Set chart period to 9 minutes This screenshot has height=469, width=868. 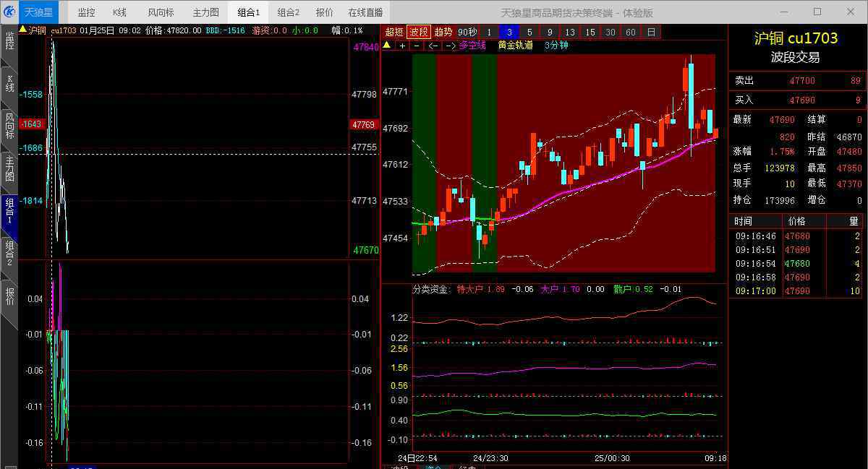click(550, 32)
